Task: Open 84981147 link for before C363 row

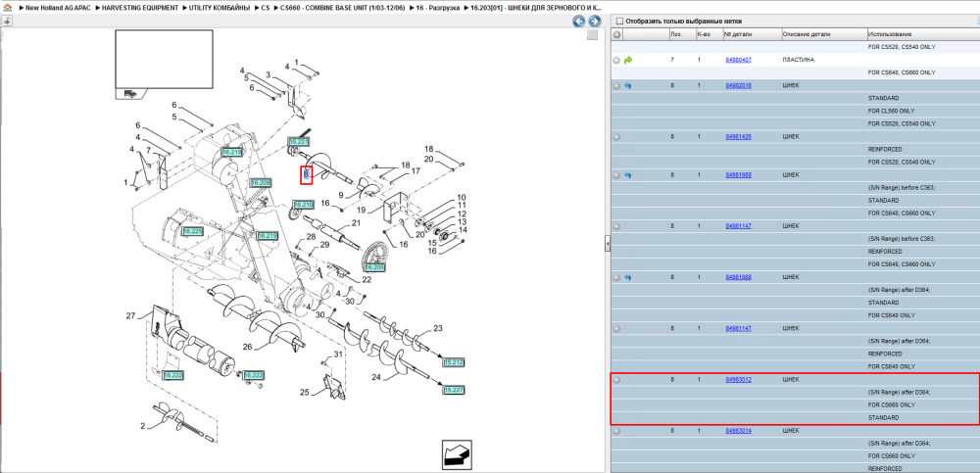Action: click(738, 225)
